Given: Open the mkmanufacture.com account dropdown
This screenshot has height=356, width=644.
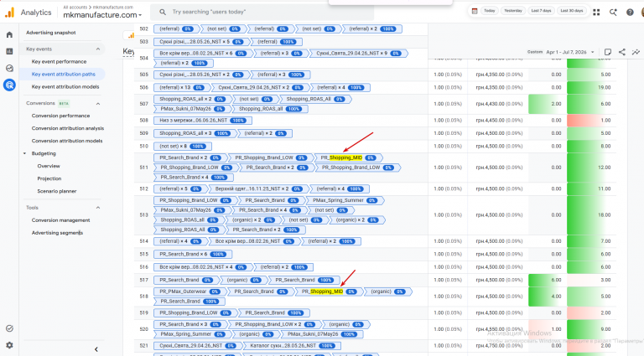Looking at the screenshot, I should 102,15.
